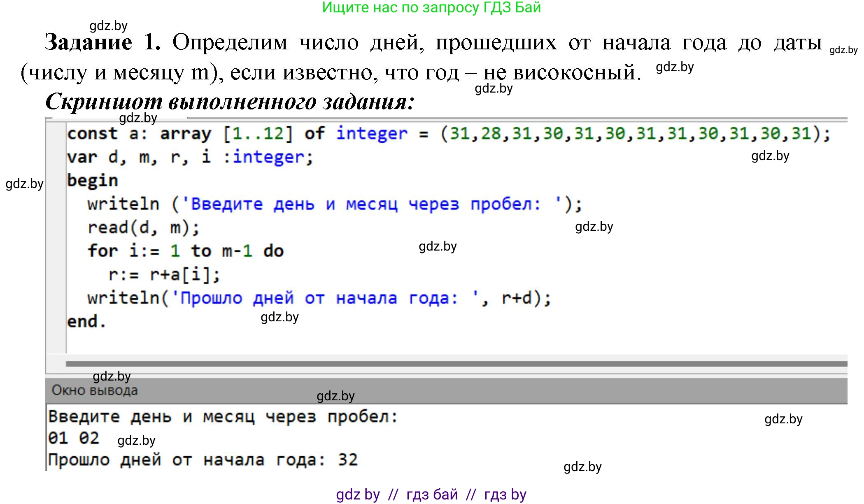Select the 'Окно вывода' panel header
This screenshot has width=864, height=504.
[x=95, y=390]
